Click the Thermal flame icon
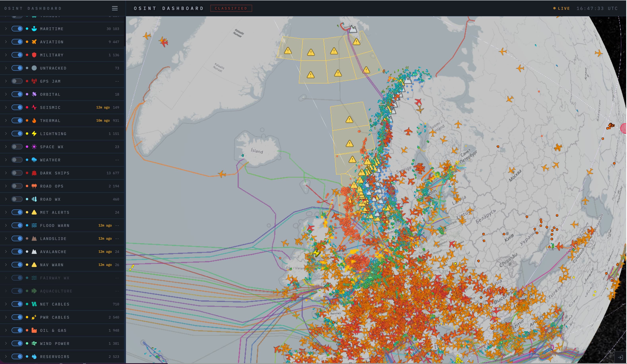Image resolution: width=627 pixels, height=364 pixels. (34, 121)
